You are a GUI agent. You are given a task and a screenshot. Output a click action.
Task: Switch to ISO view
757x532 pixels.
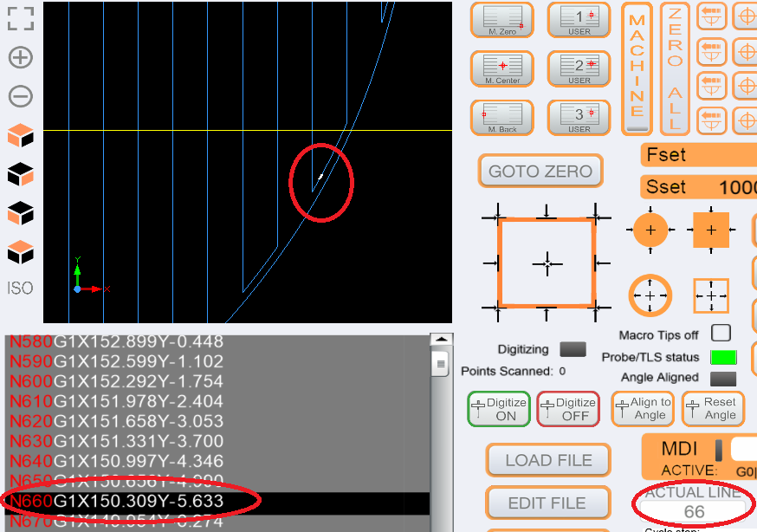(x=20, y=289)
